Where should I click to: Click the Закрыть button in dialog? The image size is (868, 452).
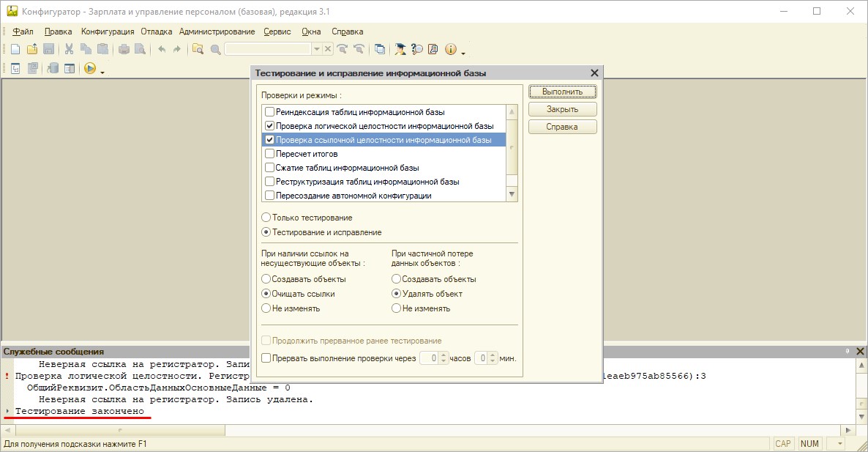click(x=562, y=109)
